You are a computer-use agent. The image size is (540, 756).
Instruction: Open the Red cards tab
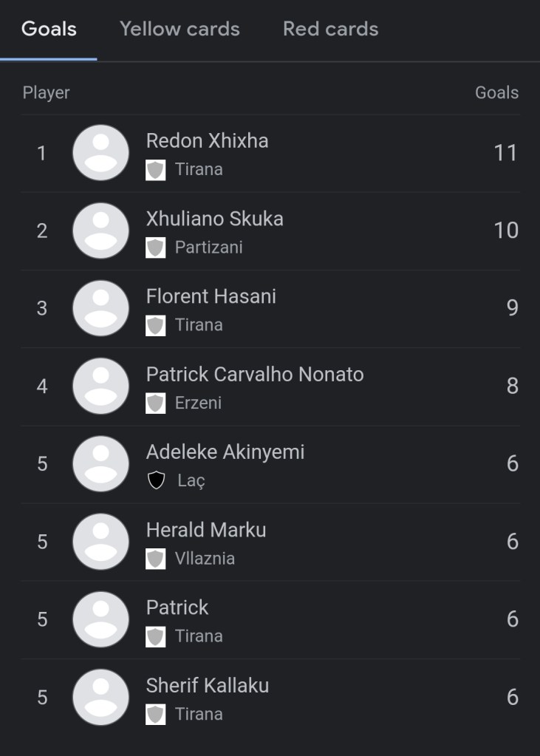(x=330, y=29)
